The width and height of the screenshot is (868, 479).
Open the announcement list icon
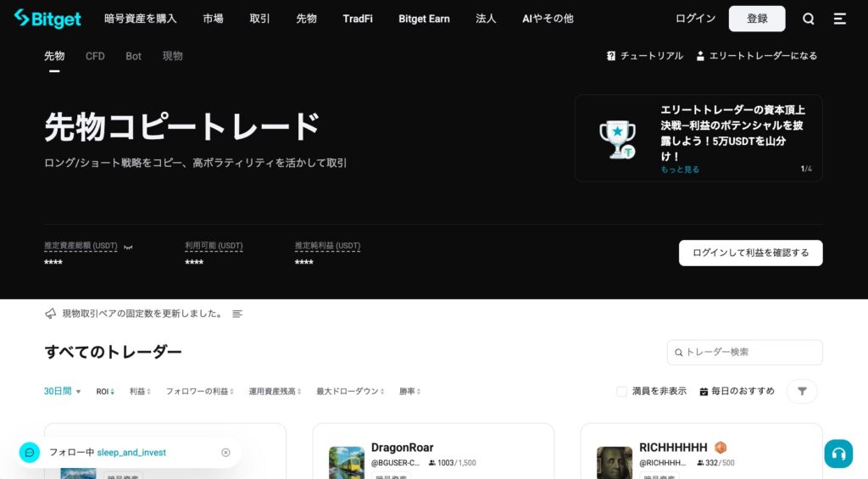pos(237,314)
